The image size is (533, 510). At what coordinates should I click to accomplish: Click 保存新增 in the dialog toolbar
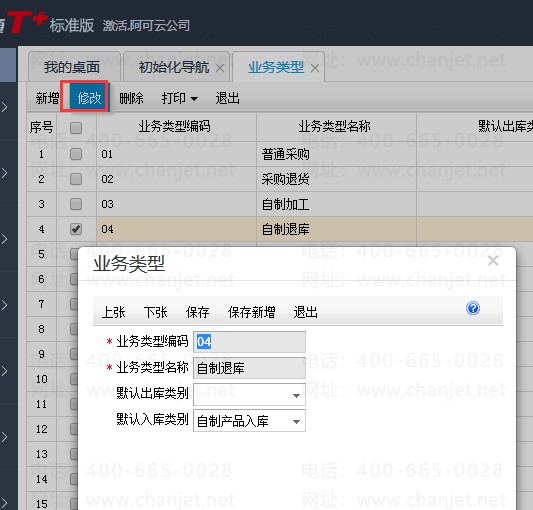click(x=251, y=312)
